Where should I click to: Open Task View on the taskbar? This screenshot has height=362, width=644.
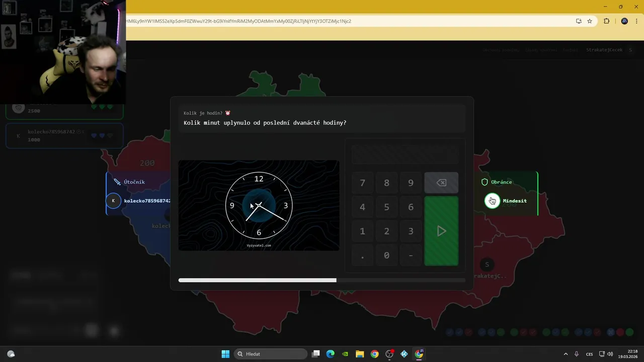316,354
